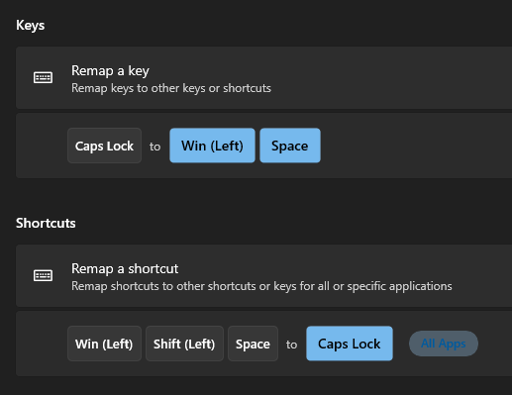Click the blue Caps Lock target chip
Image resolution: width=512 pixels, height=395 pixels.
pos(349,344)
